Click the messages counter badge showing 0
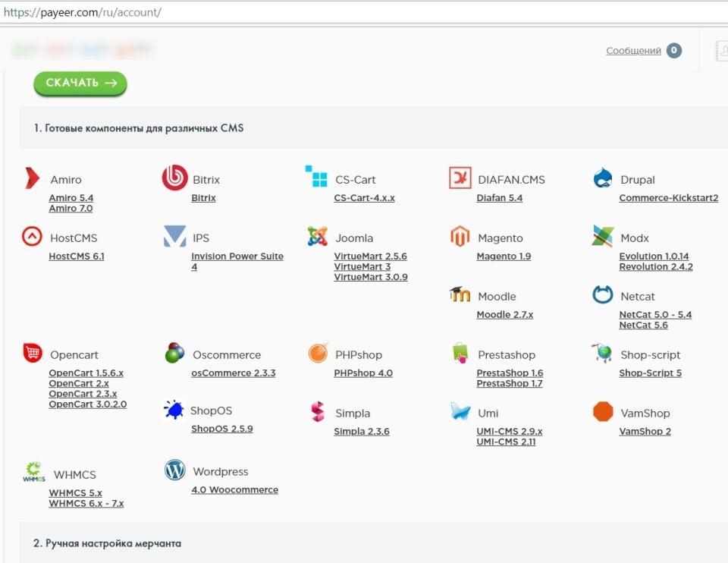 tap(673, 51)
